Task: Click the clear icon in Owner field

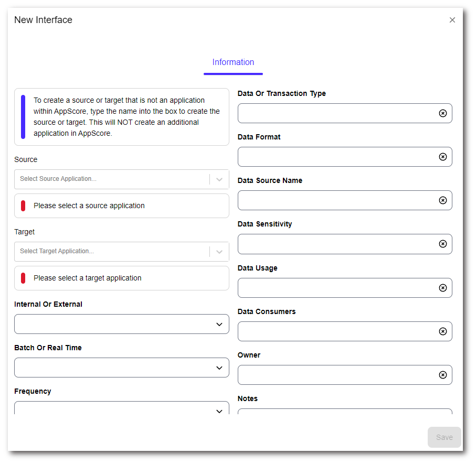Action: pyautogui.click(x=442, y=375)
